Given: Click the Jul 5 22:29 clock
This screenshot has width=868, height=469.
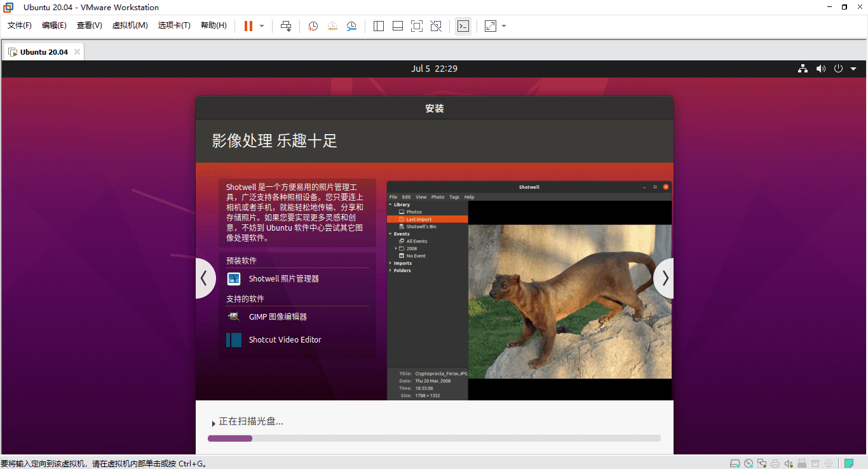Looking at the screenshot, I should point(434,69).
